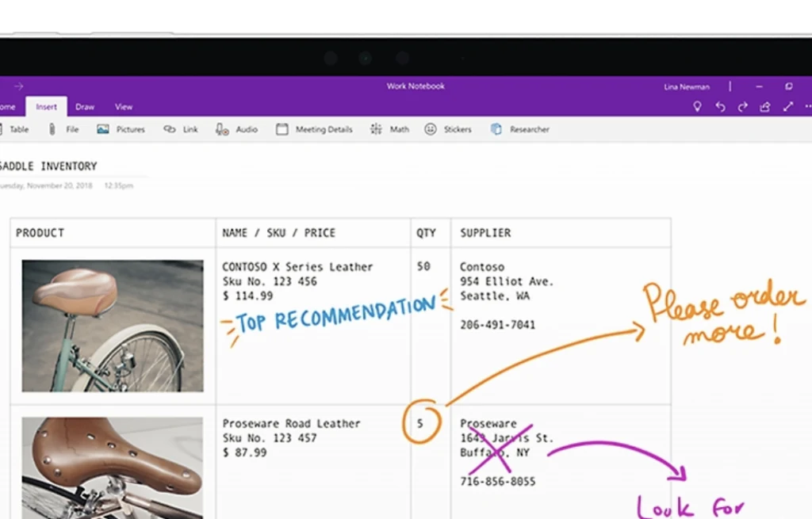
Task: Click the File attachment paperclip icon
Action: [52, 129]
